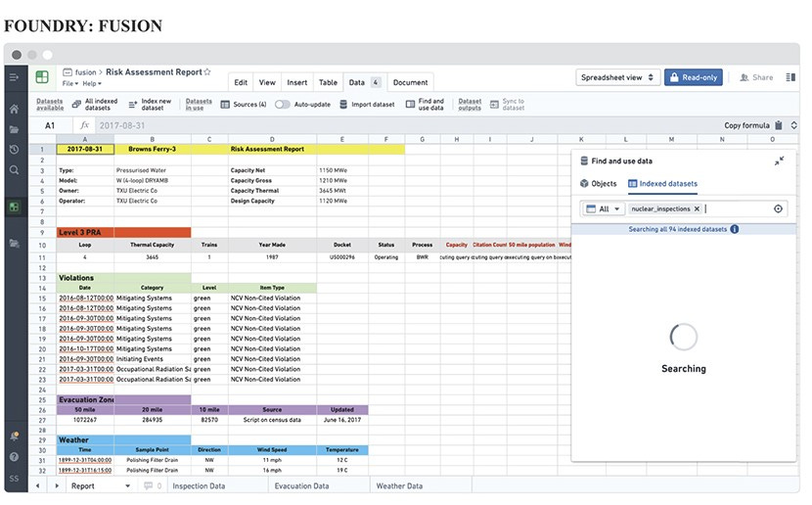The image size is (812, 505).
Task: Click the Share button
Action: (756, 77)
